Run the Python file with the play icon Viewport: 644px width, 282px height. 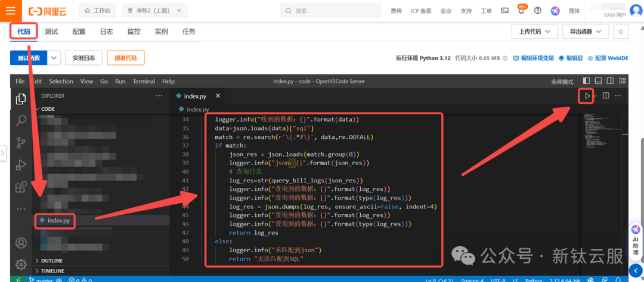[587, 95]
